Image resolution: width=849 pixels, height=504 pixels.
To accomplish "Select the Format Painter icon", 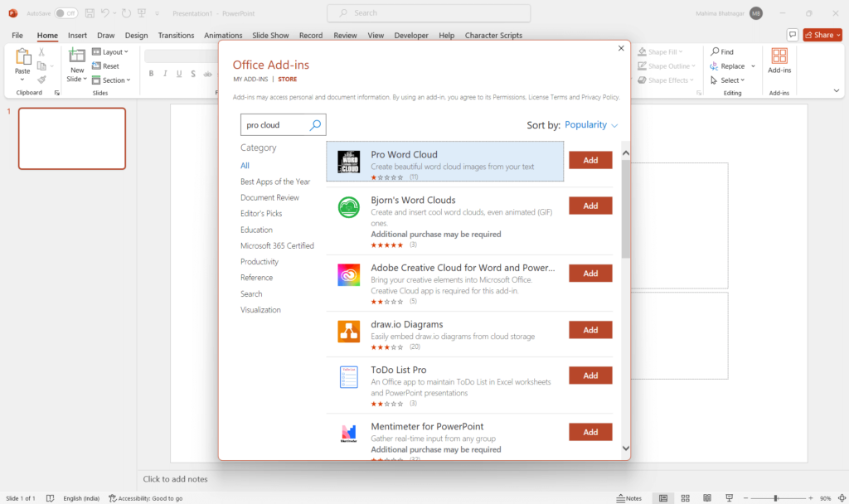I will (x=41, y=80).
